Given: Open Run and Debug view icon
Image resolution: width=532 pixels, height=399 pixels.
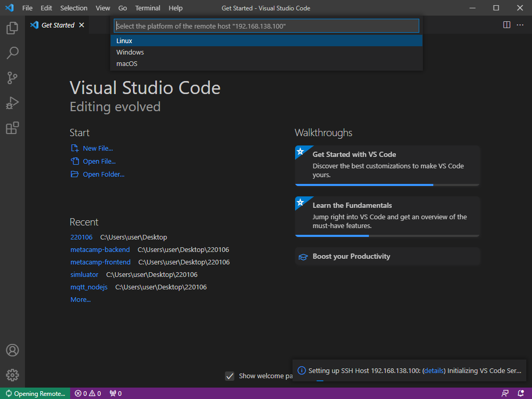Looking at the screenshot, I should [x=12, y=103].
